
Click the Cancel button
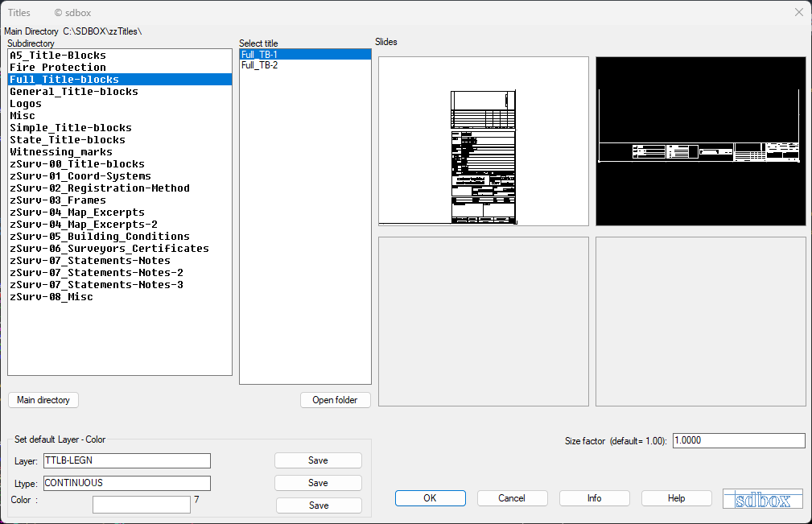512,498
